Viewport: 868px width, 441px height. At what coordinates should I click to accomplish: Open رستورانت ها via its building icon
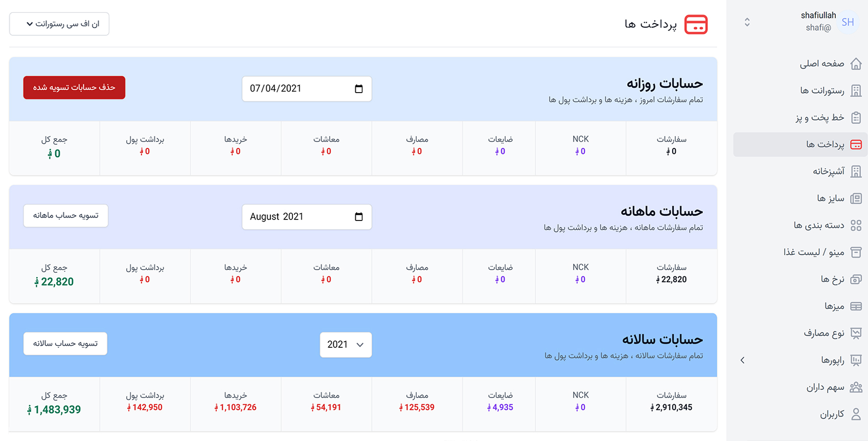tap(856, 91)
